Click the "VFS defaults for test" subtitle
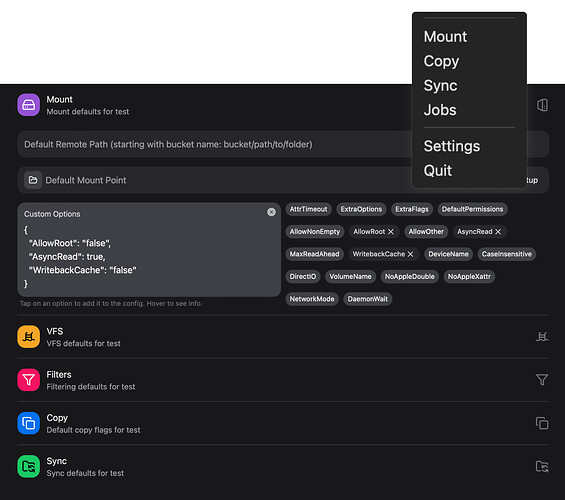Viewport: 565px width, 500px height. click(83, 344)
